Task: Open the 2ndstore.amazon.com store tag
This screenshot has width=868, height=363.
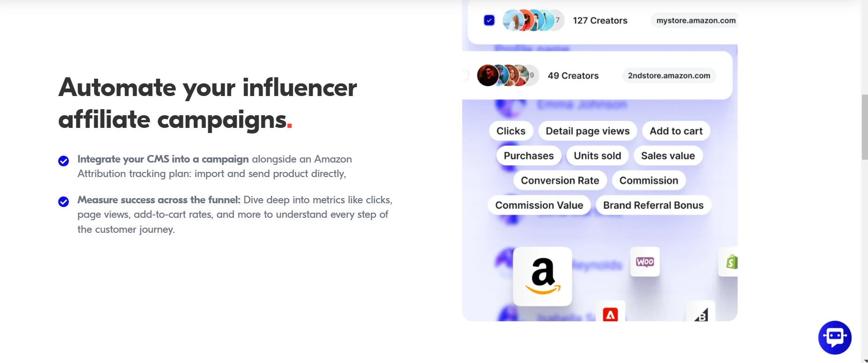Action: (x=669, y=76)
